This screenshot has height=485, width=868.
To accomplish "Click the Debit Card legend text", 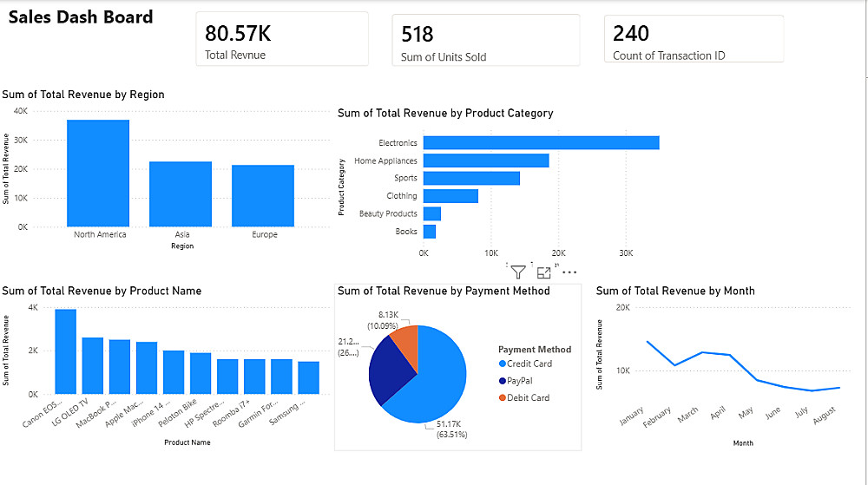I will [528, 397].
